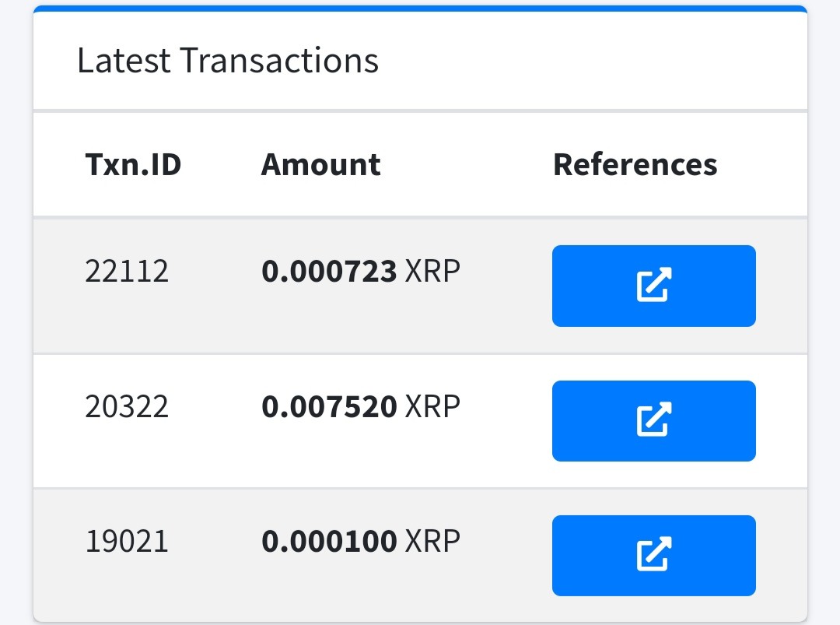The height and width of the screenshot is (625, 840).
Task: Click the blue button beside 0.000723 XRP
Action: pos(653,286)
